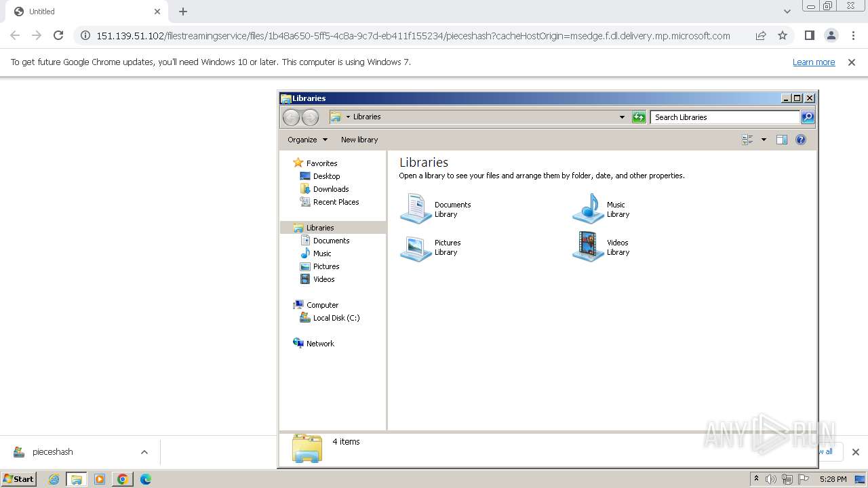
Task: Expand Libraries breadcrumb arrow in address bar
Action: (348, 117)
